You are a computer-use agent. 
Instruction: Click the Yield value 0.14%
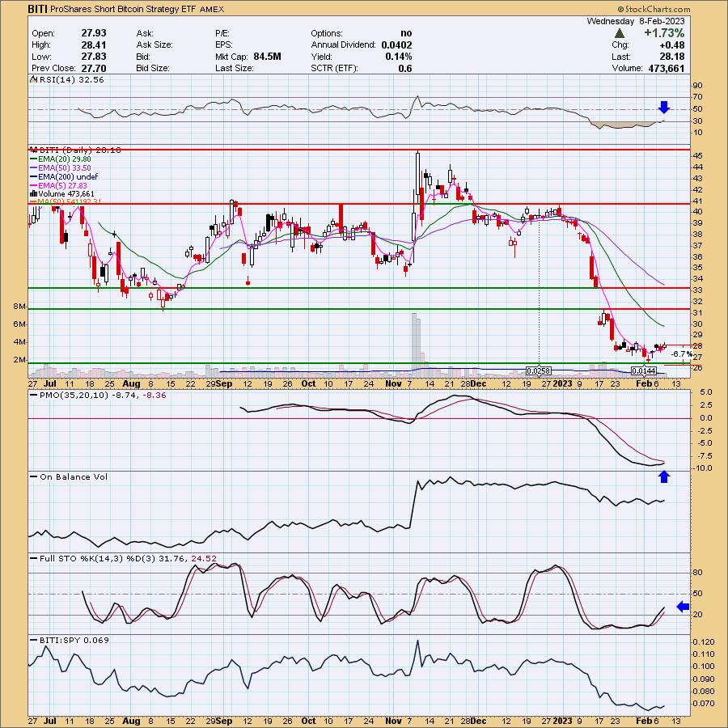[x=398, y=57]
